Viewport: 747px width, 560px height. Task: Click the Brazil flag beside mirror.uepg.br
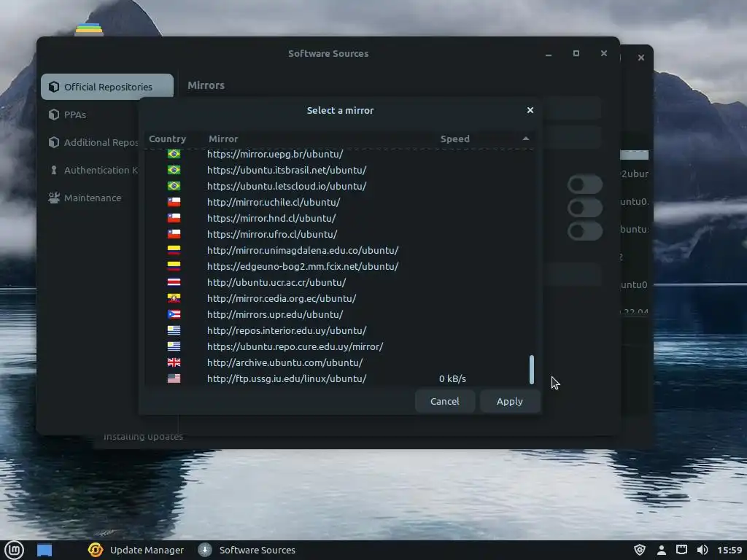click(174, 154)
